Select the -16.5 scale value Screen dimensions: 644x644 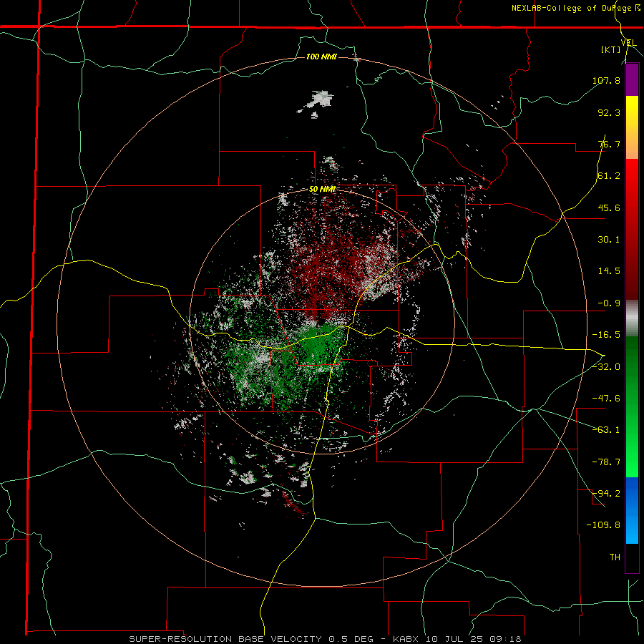(x=606, y=335)
